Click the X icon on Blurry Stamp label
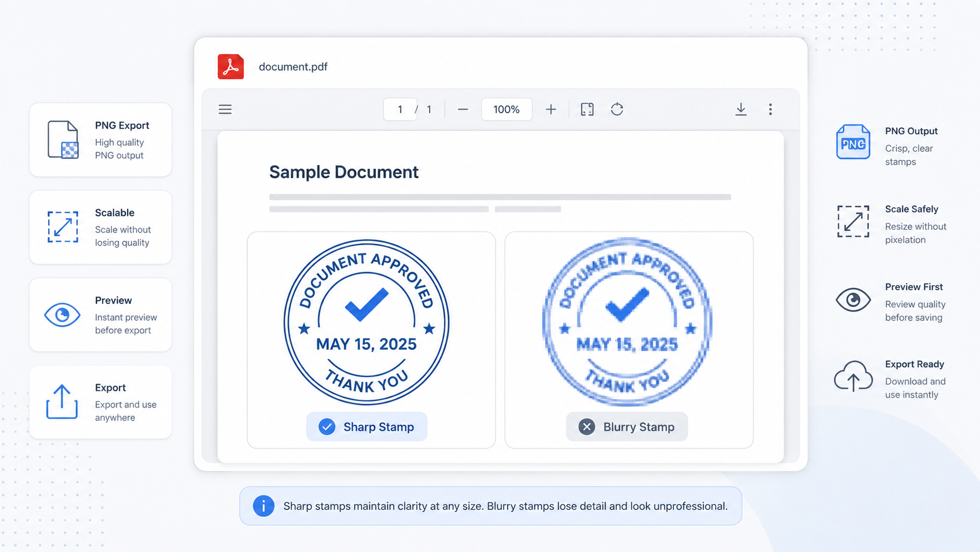The height and width of the screenshot is (552, 980). pyautogui.click(x=587, y=427)
